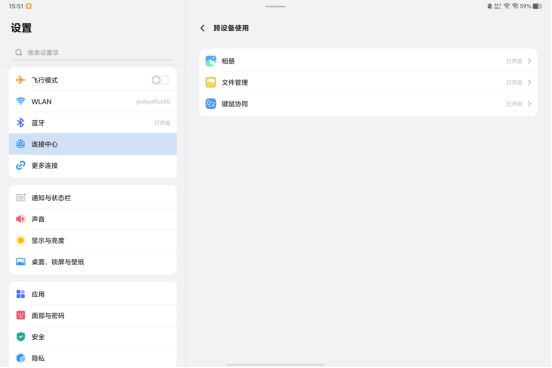Open 显示与亮度 settings label

[x=48, y=241]
